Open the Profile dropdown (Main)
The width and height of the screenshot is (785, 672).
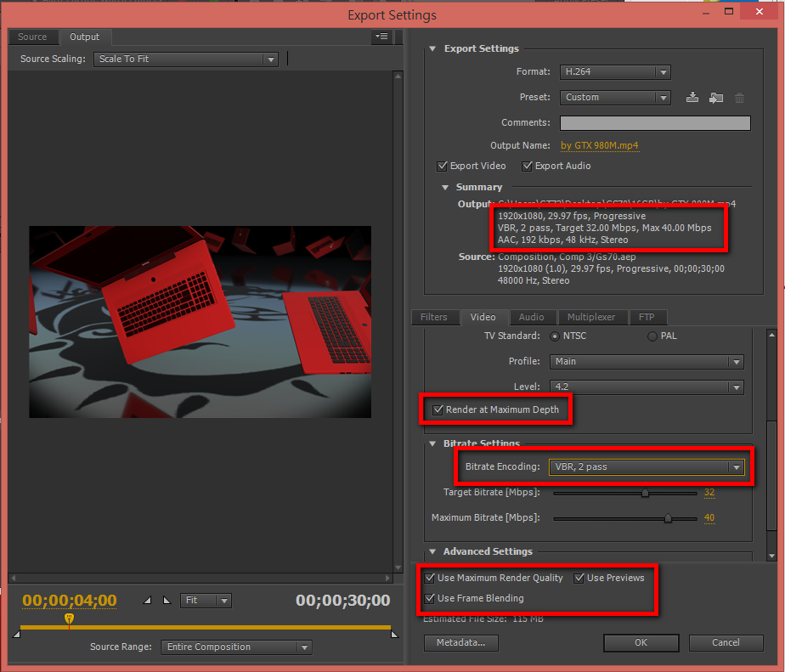pyautogui.click(x=647, y=362)
